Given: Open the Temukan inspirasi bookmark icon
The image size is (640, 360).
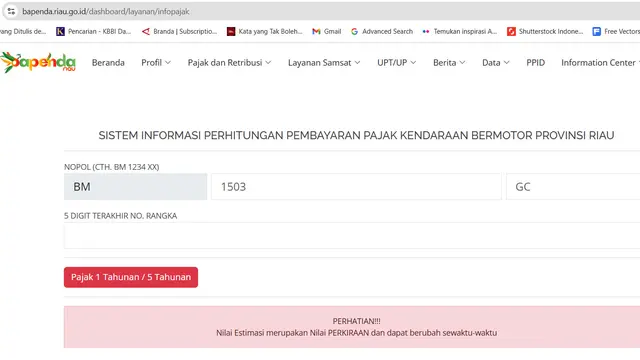Looking at the screenshot, I should pos(426,31).
